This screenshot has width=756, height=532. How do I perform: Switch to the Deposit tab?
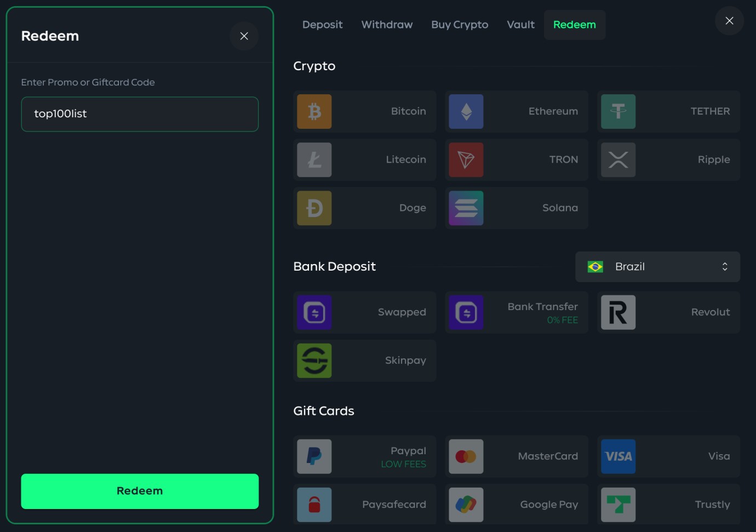click(x=322, y=25)
